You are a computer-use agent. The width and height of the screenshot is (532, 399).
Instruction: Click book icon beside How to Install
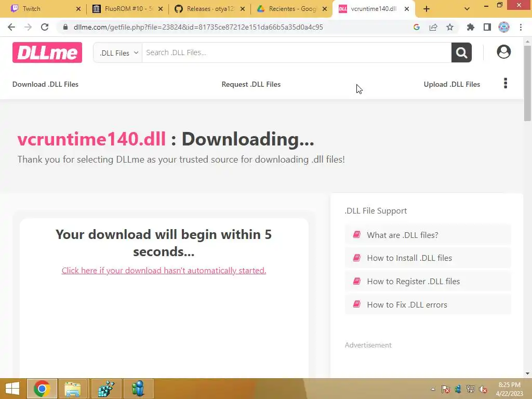pyautogui.click(x=356, y=258)
